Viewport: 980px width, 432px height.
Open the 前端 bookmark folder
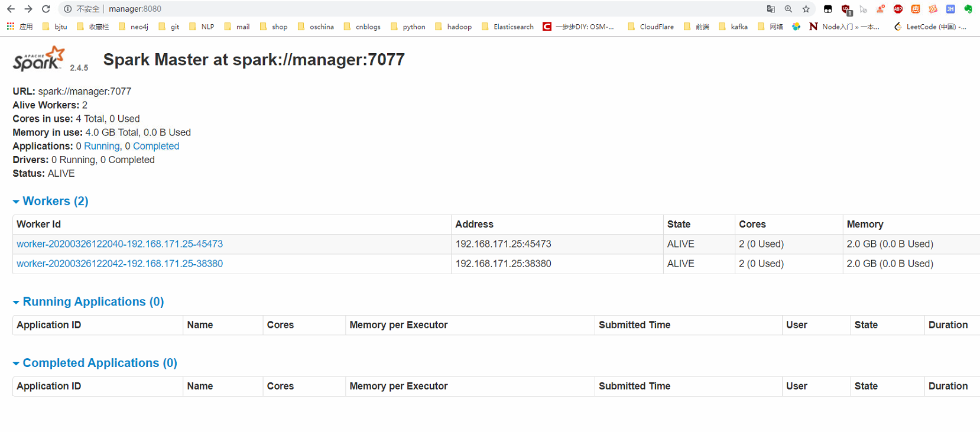[697, 27]
